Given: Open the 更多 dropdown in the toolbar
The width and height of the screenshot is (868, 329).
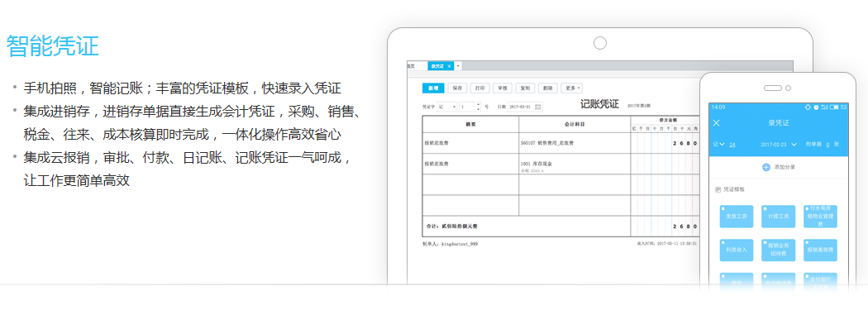Looking at the screenshot, I should (x=571, y=88).
